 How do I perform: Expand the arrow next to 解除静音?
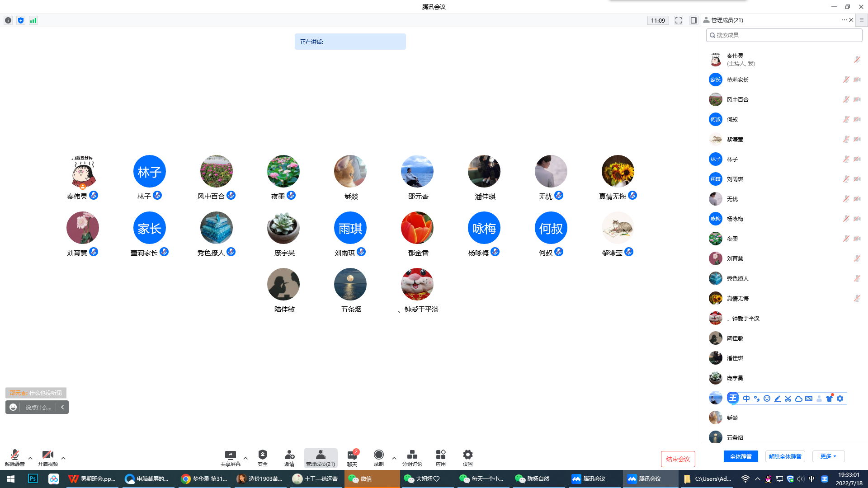(x=30, y=458)
